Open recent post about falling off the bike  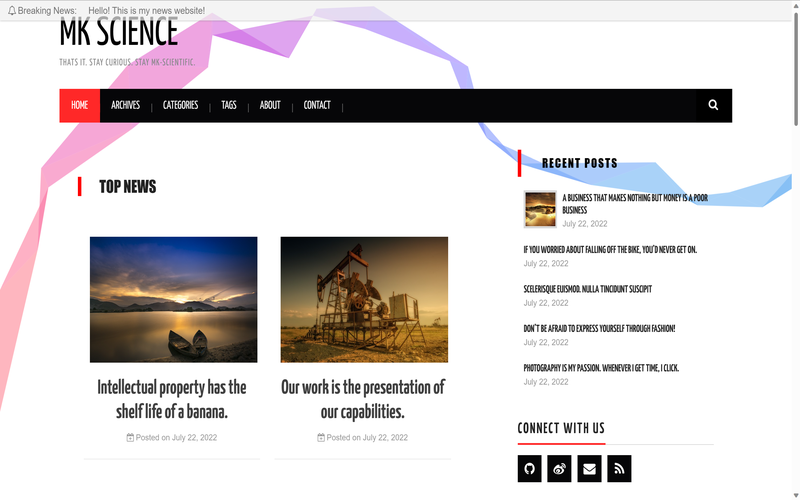tap(610, 249)
